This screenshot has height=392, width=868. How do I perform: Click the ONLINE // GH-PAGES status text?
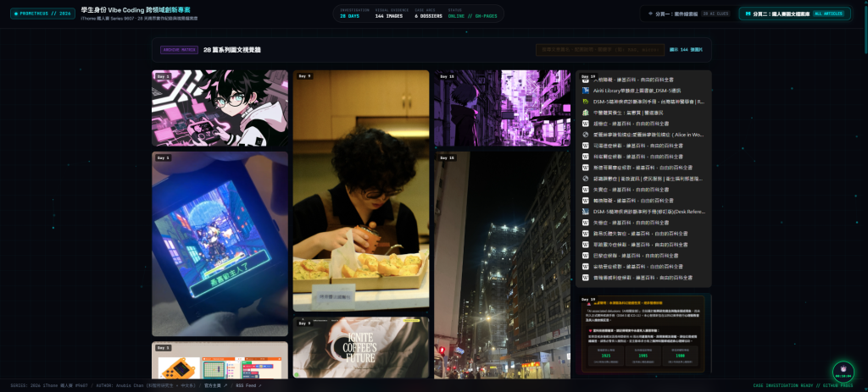(473, 17)
